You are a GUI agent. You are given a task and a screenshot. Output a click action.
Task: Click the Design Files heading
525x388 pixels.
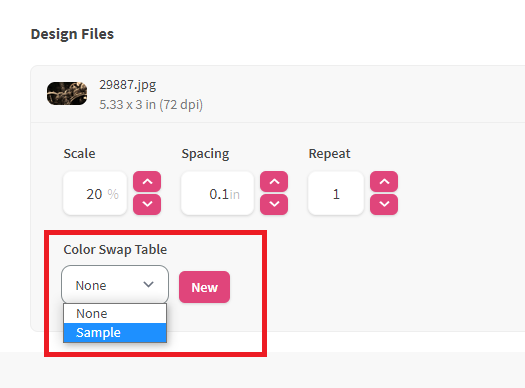[72, 34]
